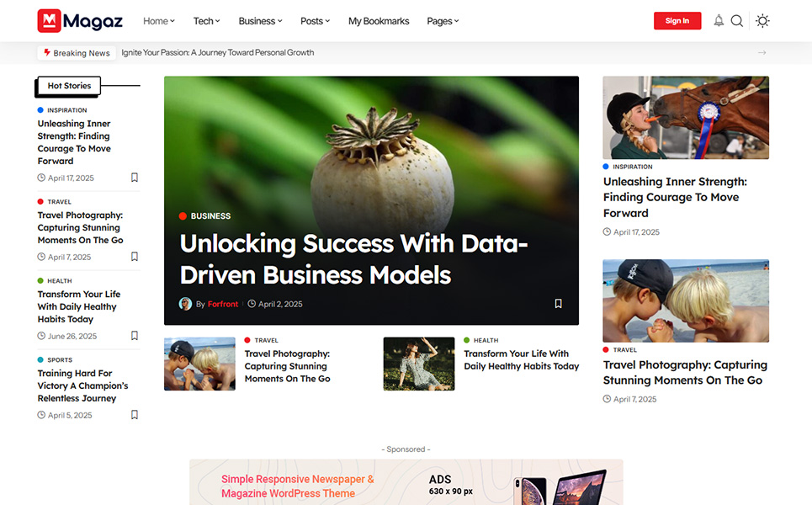
Task: Click the Magaz logo
Action: pos(80,21)
